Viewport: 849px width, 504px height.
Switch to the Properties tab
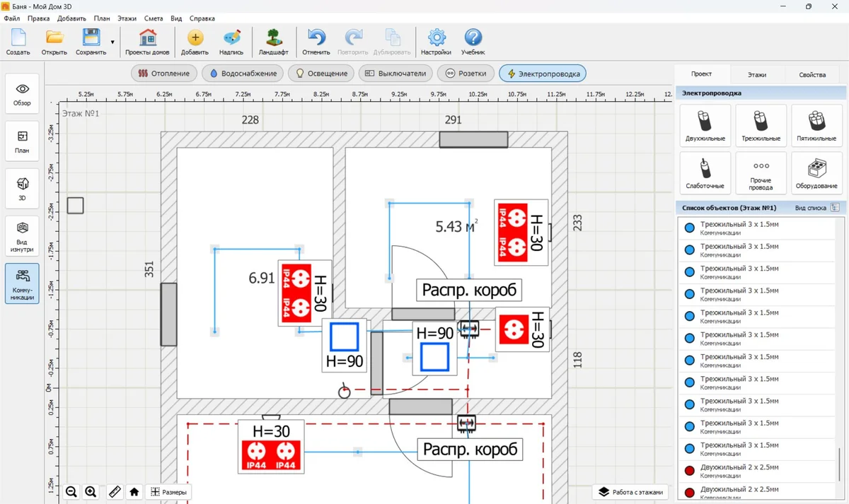click(812, 74)
